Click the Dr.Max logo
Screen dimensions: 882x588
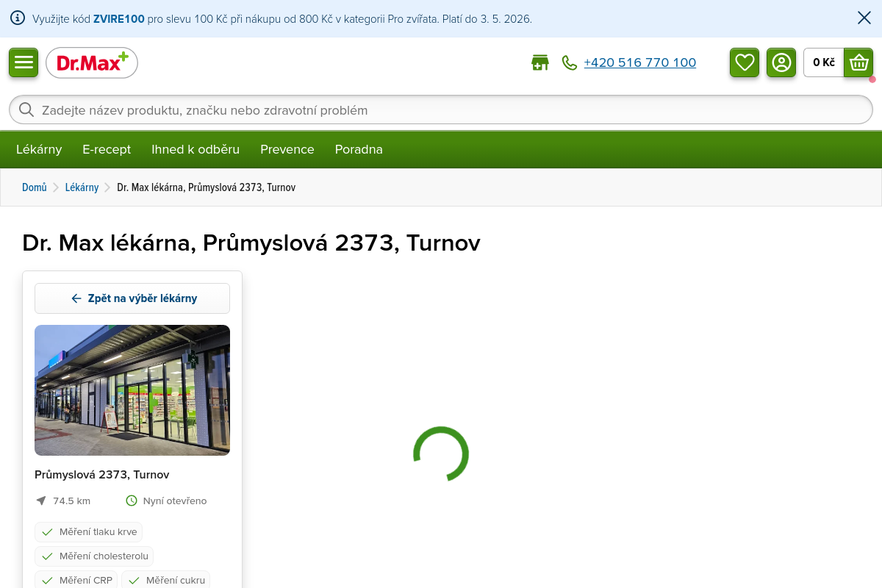92,63
